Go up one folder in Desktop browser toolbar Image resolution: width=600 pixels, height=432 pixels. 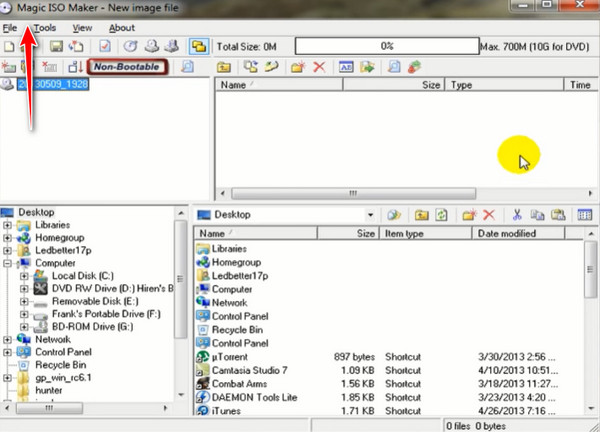coord(421,215)
